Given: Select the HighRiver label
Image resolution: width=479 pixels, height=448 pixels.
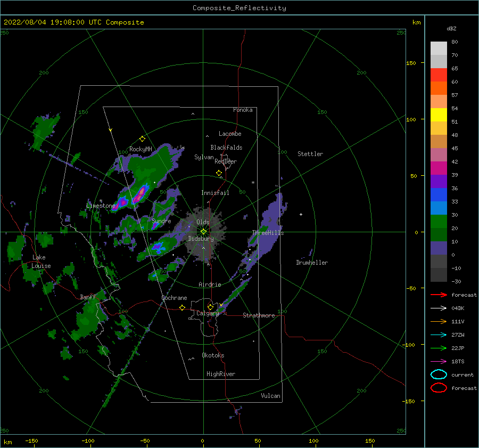Looking at the screenshot, I should click(221, 374).
